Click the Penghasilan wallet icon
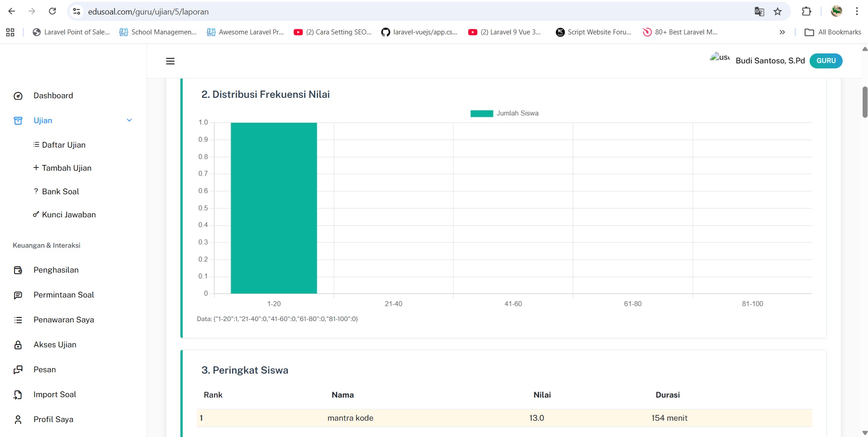 (18, 270)
